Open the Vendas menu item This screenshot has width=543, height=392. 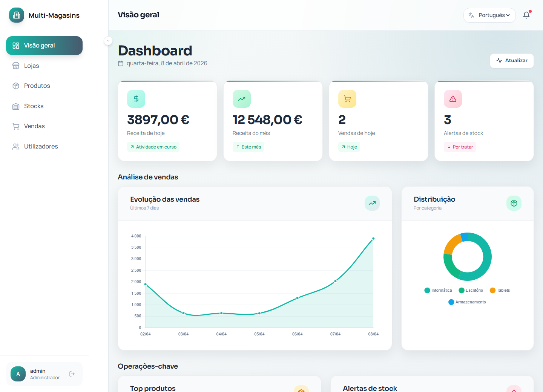click(34, 126)
